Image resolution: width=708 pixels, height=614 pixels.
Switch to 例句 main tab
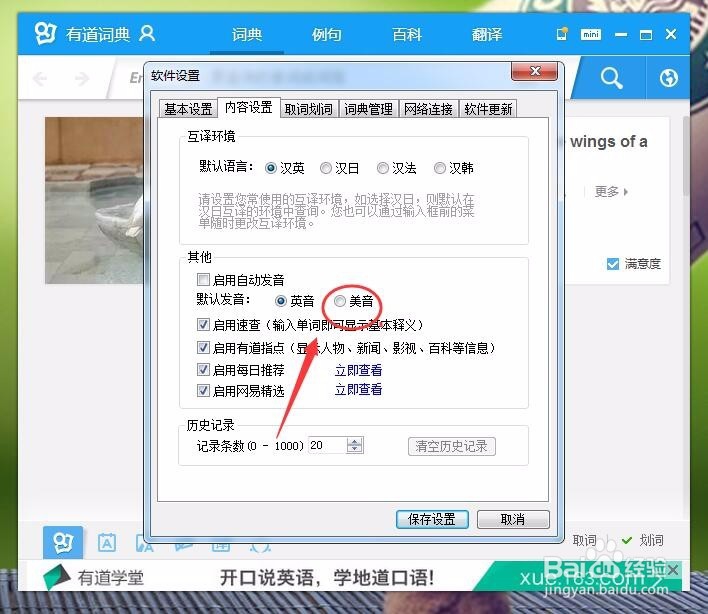pos(326,35)
